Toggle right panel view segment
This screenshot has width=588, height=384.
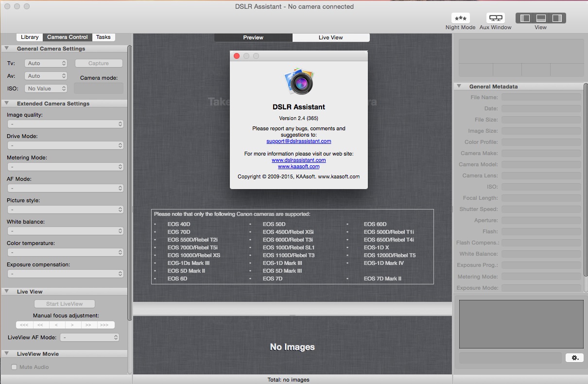coord(557,18)
